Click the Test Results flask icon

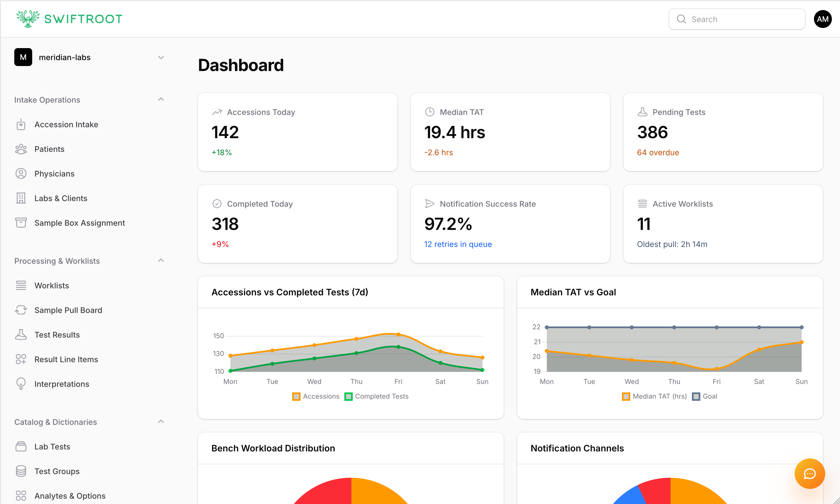tap(21, 335)
